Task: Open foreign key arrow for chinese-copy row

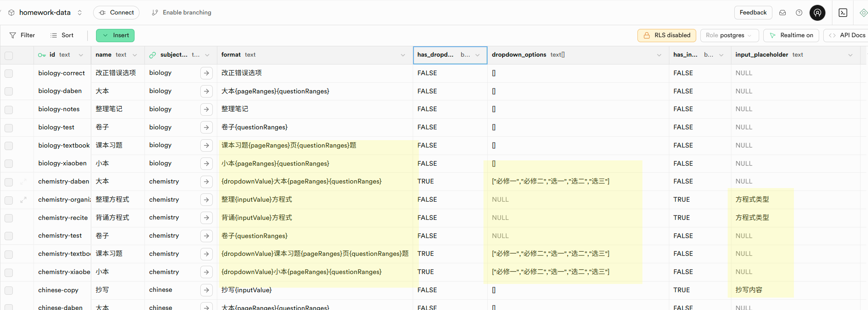Action: pos(206,290)
